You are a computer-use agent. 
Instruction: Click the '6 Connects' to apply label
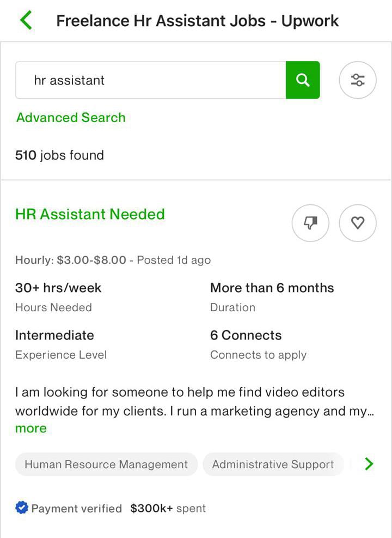(246, 335)
